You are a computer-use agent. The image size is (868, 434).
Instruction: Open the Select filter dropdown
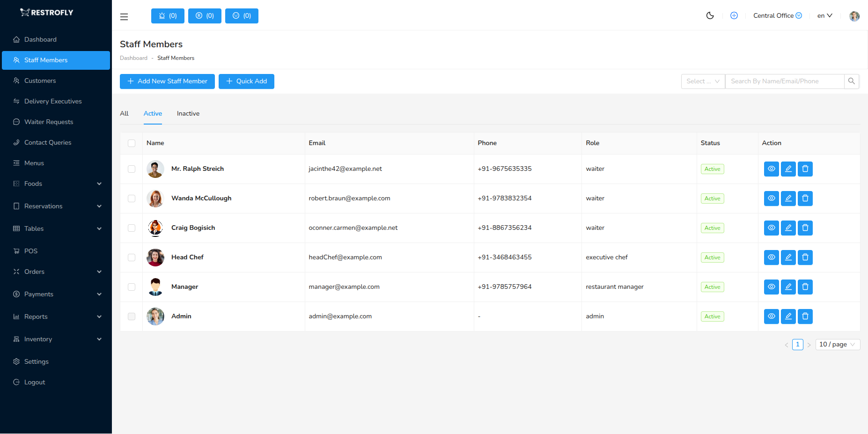702,81
